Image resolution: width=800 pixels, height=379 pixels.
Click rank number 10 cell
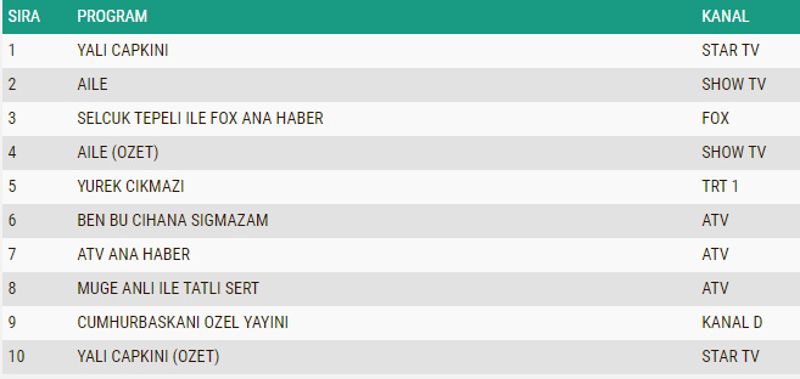[x=16, y=357]
